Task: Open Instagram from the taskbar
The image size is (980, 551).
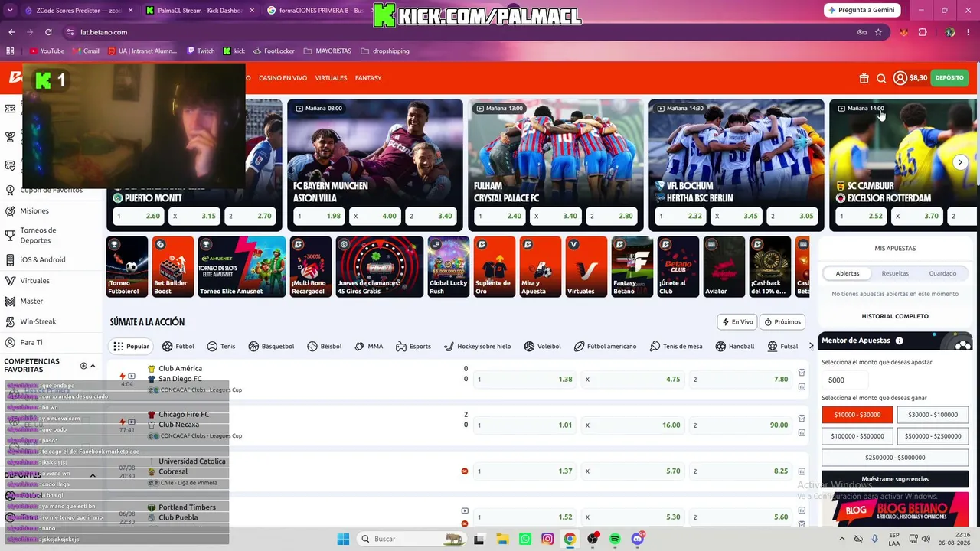Action: [547, 539]
